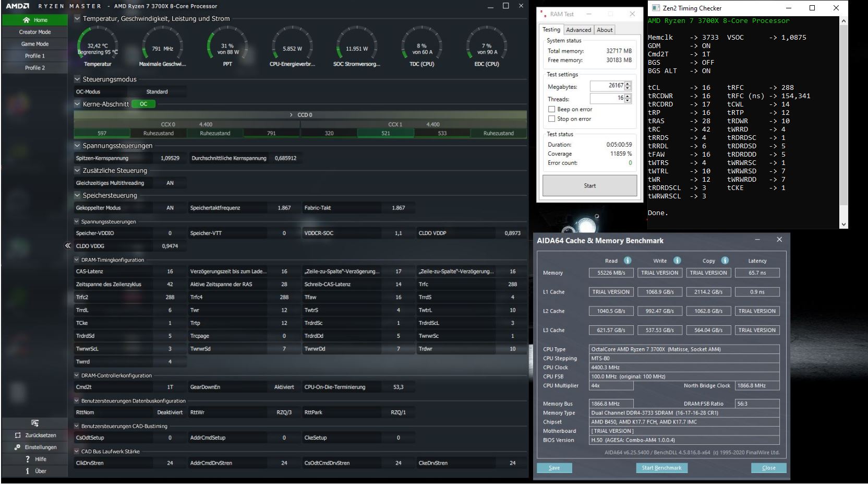Select Profile 2 in the sidebar

(x=35, y=68)
